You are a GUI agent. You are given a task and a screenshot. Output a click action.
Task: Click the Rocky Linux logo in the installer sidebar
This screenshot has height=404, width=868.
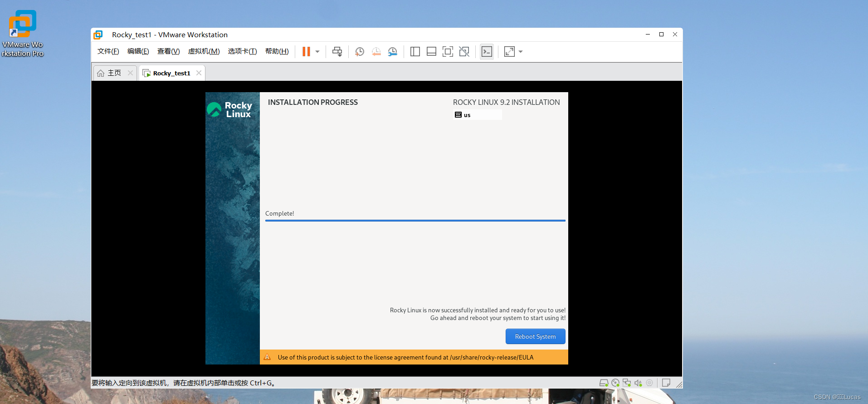tap(230, 109)
